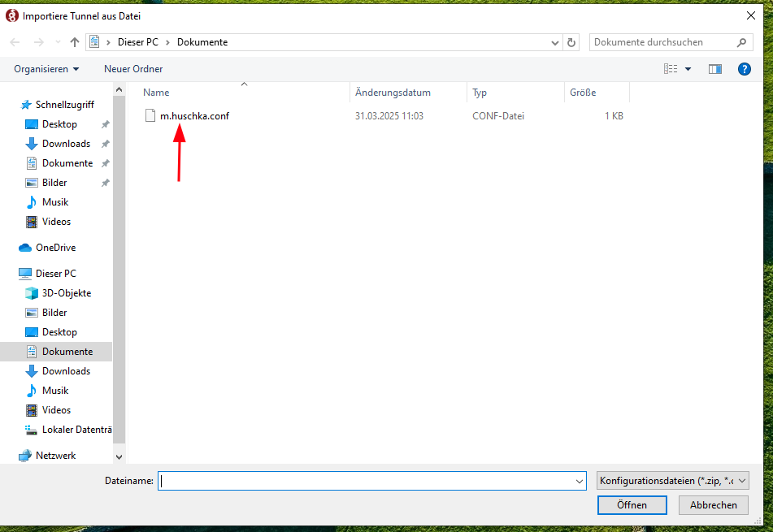Click the Abbrechen button
Image resolution: width=773 pixels, height=532 pixels.
coord(713,505)
